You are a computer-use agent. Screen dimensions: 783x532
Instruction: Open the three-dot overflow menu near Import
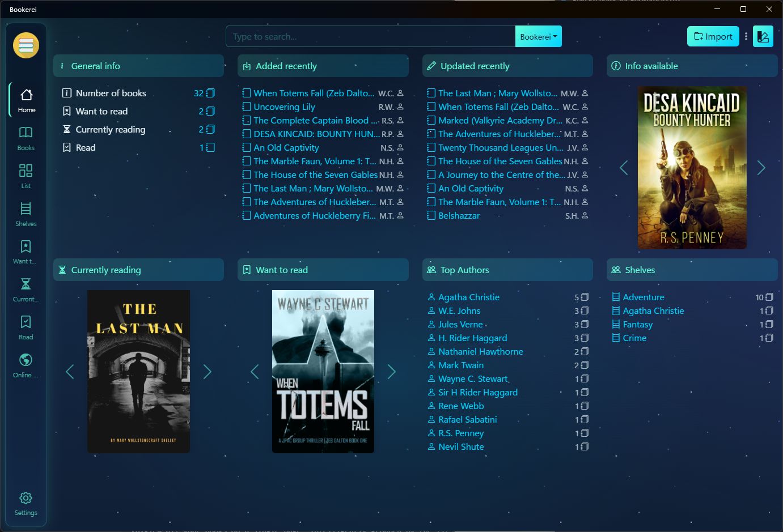pyautogui.click(x=746, y=36)
